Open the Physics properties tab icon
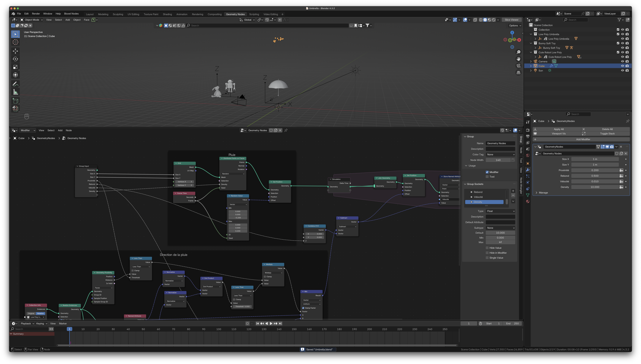 coord(528,182)
